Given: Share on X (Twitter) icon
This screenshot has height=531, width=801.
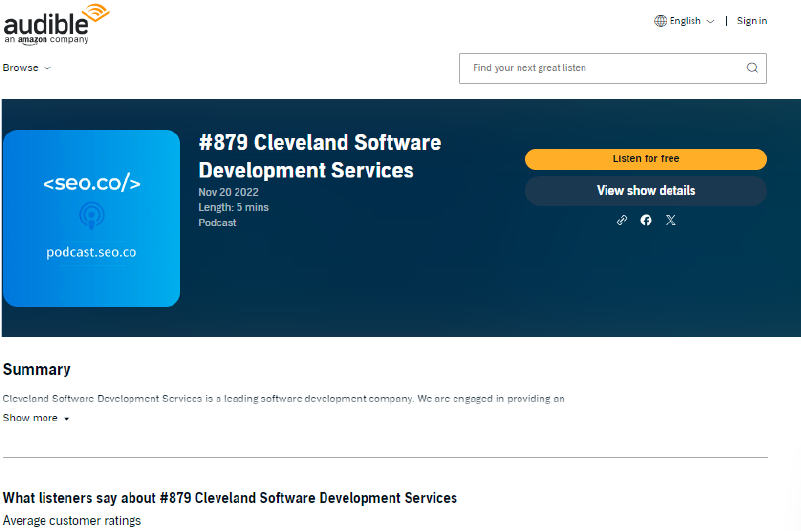Looking at the screenshot, I should [x=671, y=220].
